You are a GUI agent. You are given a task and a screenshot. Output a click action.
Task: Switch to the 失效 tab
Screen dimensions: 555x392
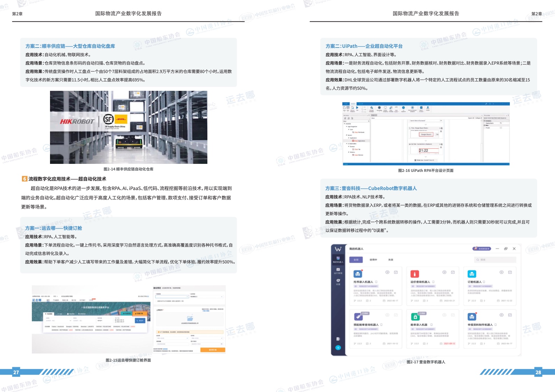391,260
